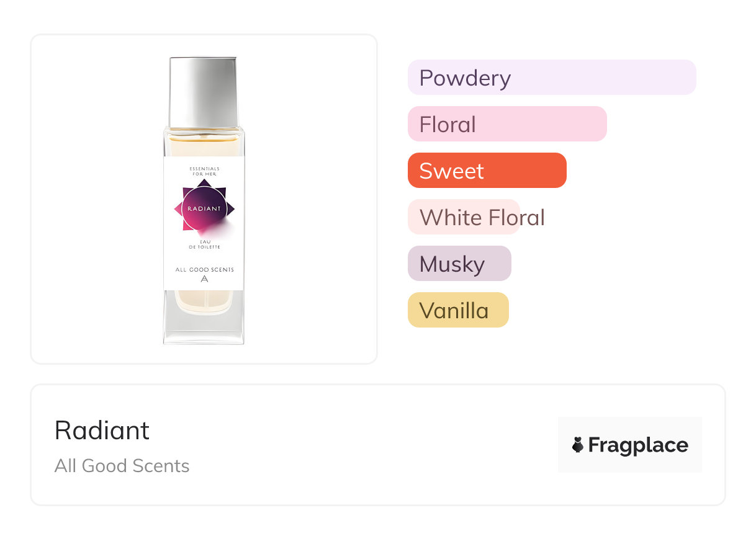Click the orange Sweet accord bar
This screenshot has height=536, width=756.
click(x=487, y=171)
